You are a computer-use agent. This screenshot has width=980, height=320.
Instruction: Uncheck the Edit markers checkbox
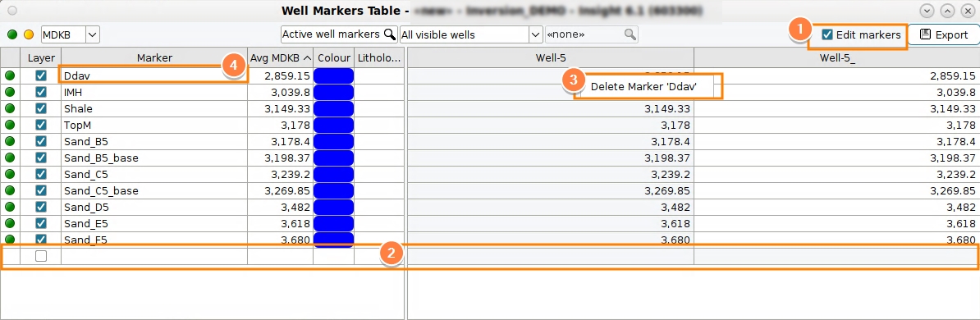827,34
